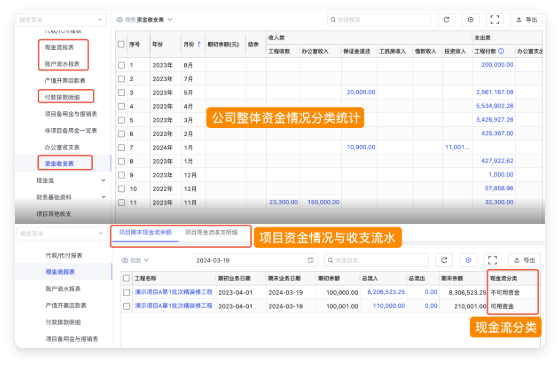Tick the checkbox for row 7 (2024年 1月)

(x=121, y=147)
